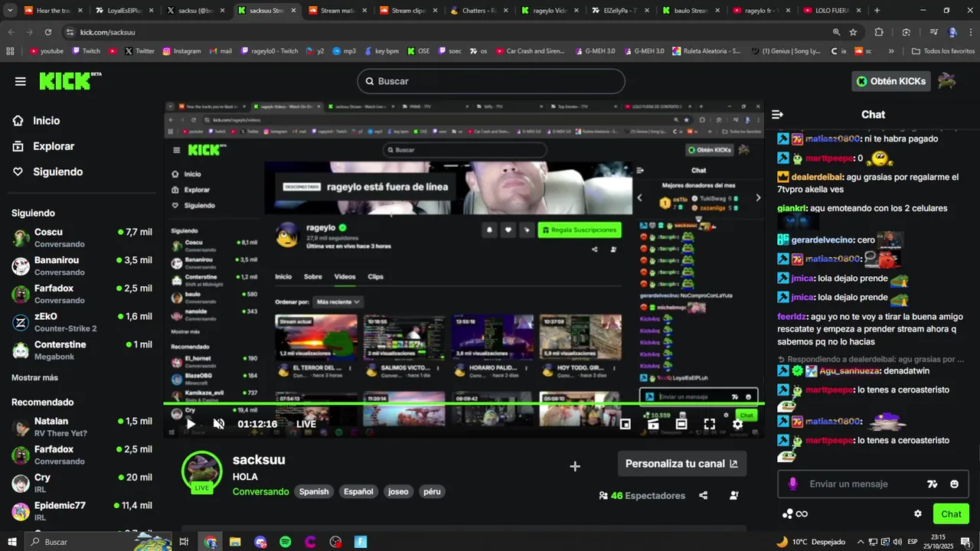Open the Windows Start menu
Viewport: 980px width, 551px height.
11,542
